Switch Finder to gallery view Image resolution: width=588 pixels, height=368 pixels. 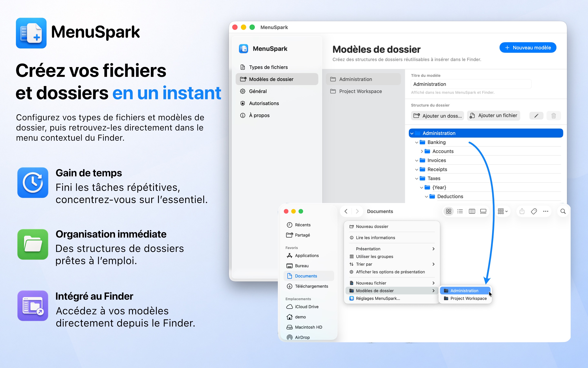tap(483, 211)
